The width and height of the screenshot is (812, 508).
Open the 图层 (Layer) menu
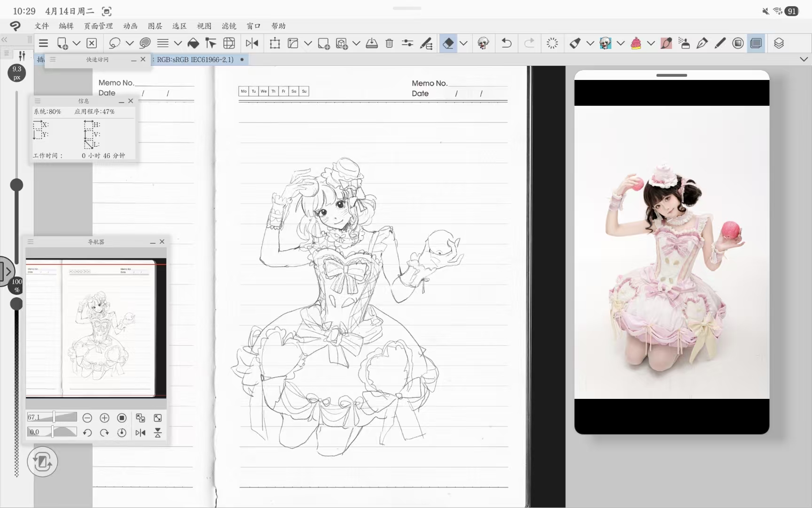(x=155, y=26)
